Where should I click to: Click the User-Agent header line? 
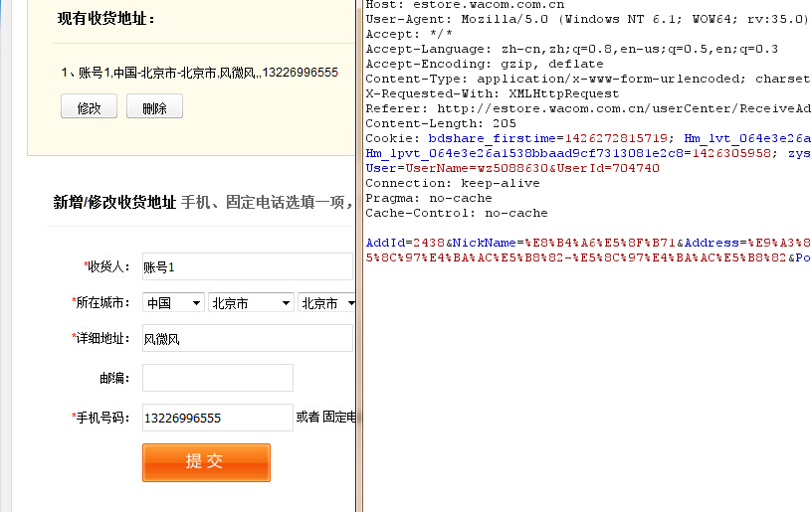tap(587, 19)
